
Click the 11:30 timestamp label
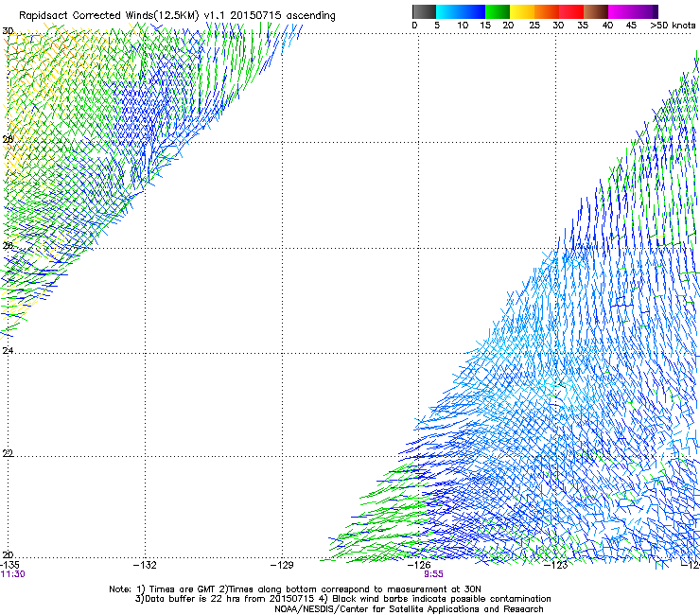tap(13, 574)
